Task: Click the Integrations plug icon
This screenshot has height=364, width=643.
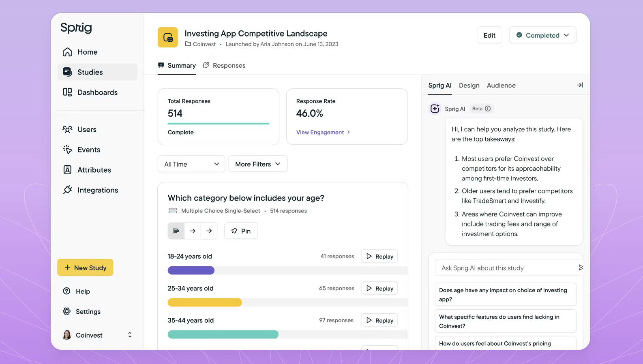Action: pyautogui.click(x=67, y=190)
